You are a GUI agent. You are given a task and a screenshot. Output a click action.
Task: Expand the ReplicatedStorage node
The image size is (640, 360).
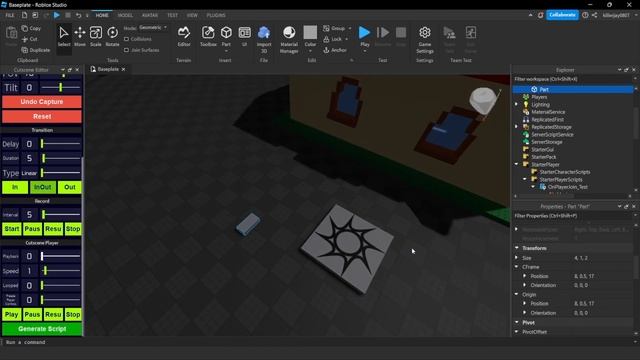pos(516,127)
